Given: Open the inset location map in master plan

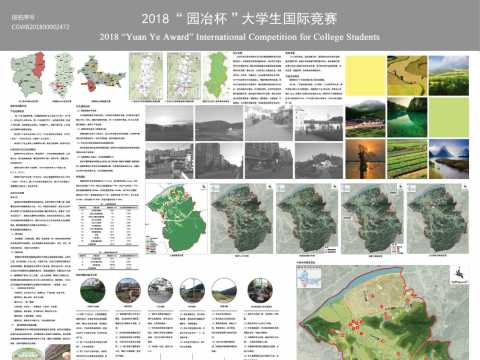Looking at the screenshot, I should (x=309, y=278).
